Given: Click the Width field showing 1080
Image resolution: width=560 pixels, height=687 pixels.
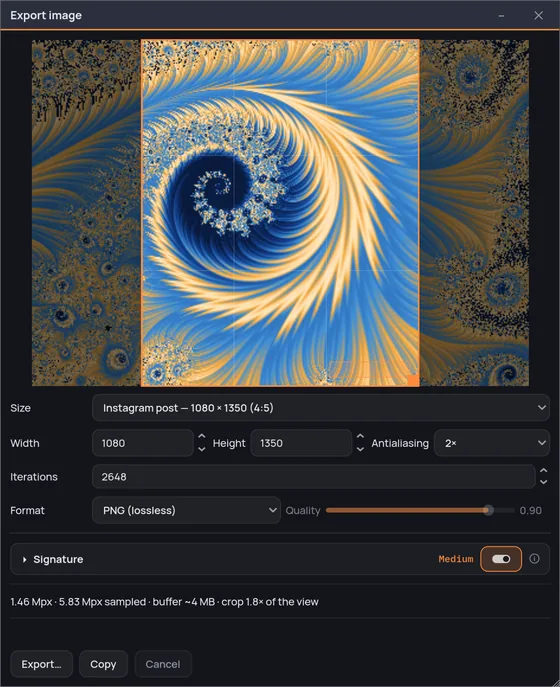Looking at the screenshot, I should [x=143, y=443].
